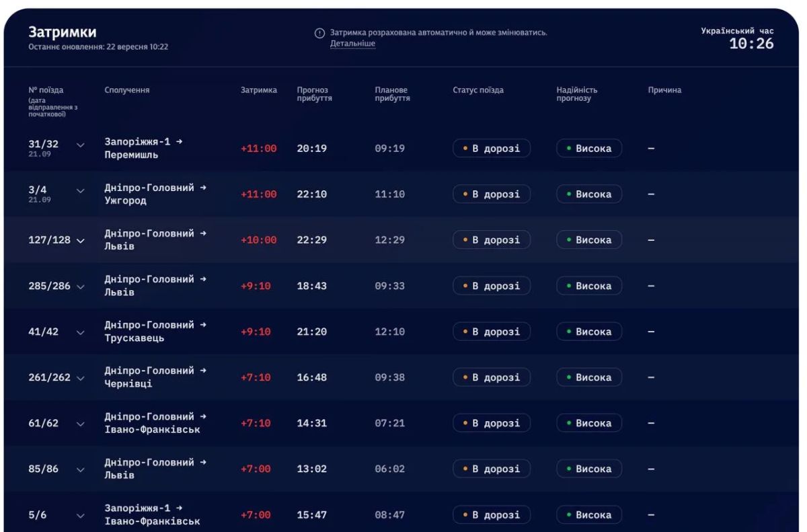Click the last update timestamp 22 вересня 10:22

coord(137,47)
